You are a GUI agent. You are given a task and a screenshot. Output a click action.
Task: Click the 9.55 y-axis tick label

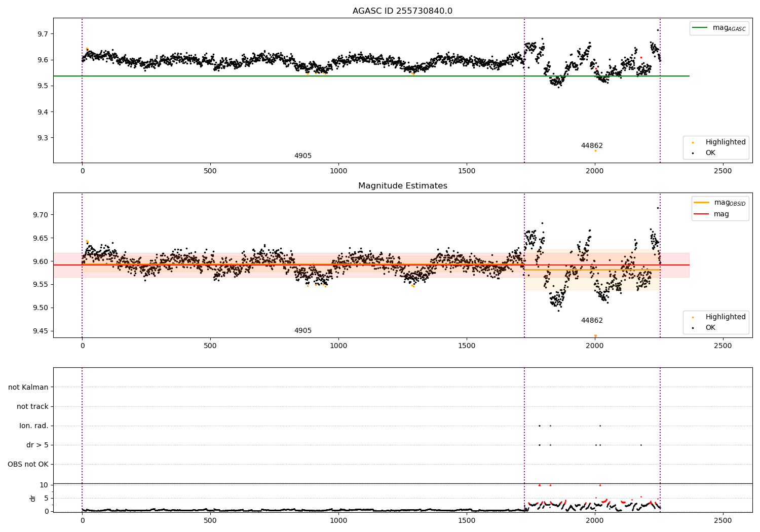click(40, 284)
